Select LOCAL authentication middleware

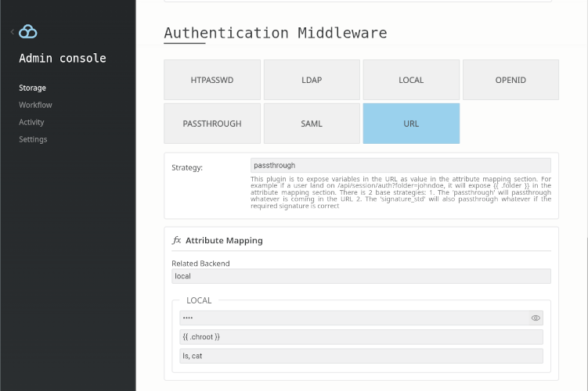(x=411, y=80)
